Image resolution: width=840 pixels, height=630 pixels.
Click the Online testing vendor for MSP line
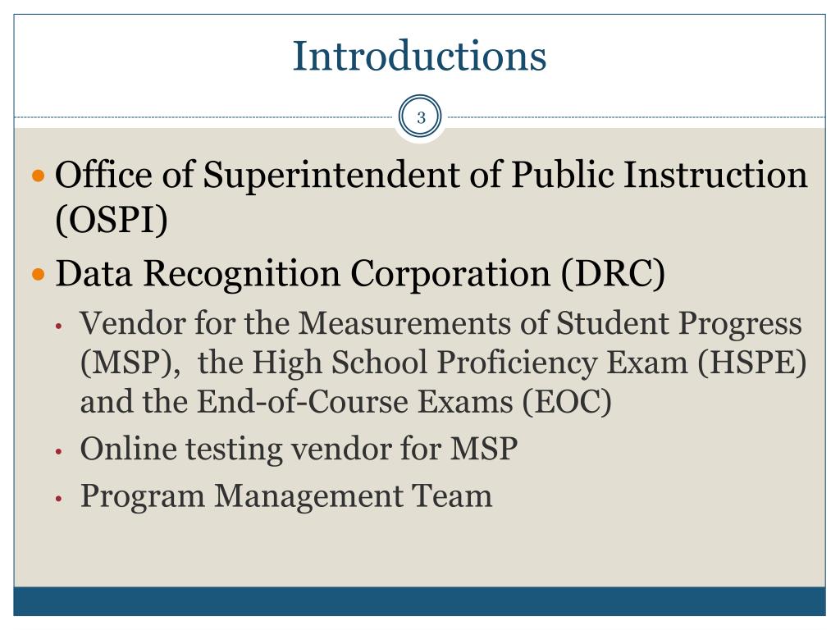(x=299, y=449)
